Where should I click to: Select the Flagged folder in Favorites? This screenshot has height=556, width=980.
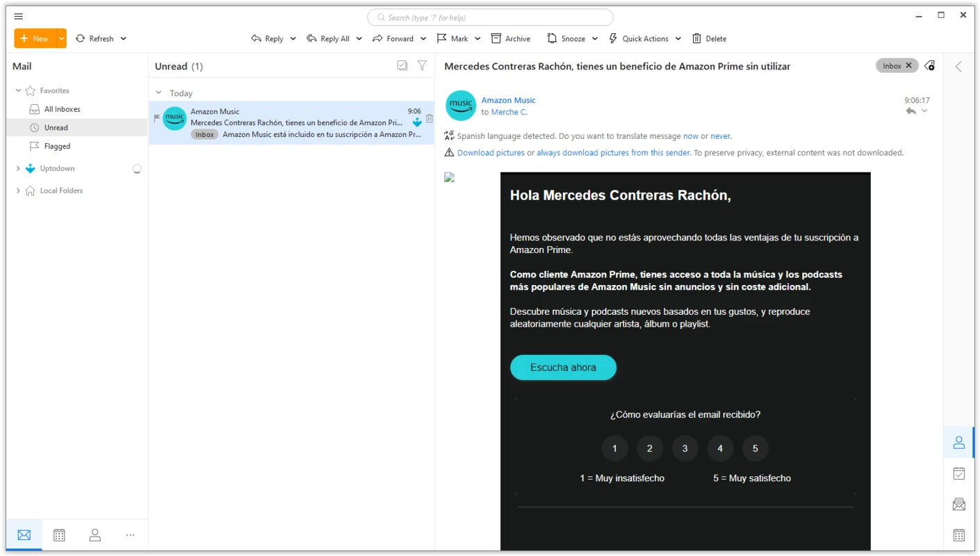[x=57, y=146]
